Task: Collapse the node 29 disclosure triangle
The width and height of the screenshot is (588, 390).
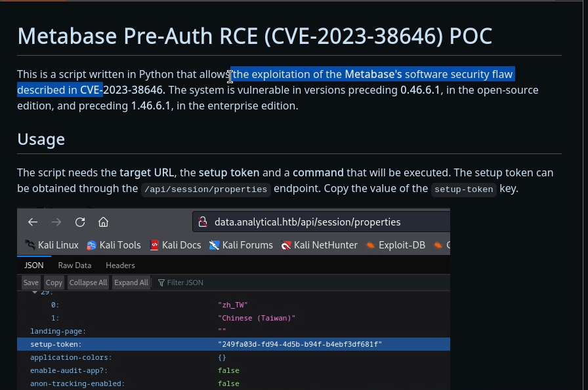Action: click(35, 292)
